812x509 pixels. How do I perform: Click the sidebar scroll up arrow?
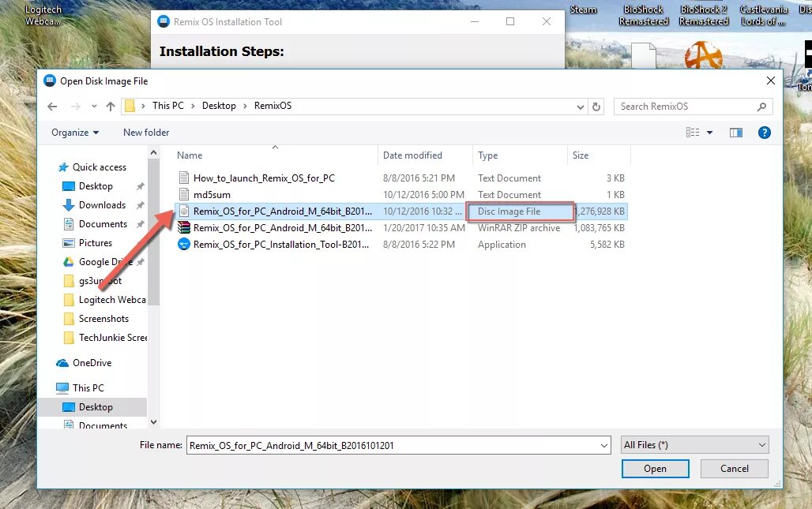click(x=153, y=152)
